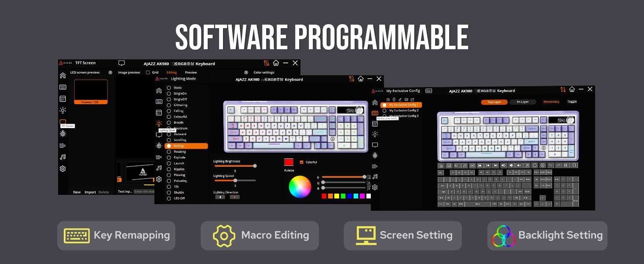Click the equalizer settings icon in Lighting Mode title bar

(351, 79)
